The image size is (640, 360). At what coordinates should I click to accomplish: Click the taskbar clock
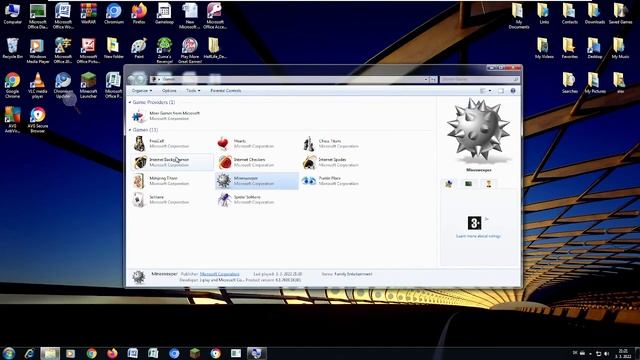[x=623, y=353]
